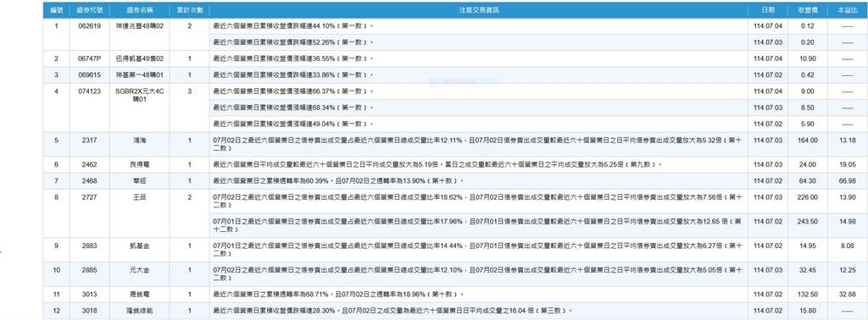Viewport: 868px width, 320px height.
Task: Click closing price 5.90
Action: tap(807, 124)
